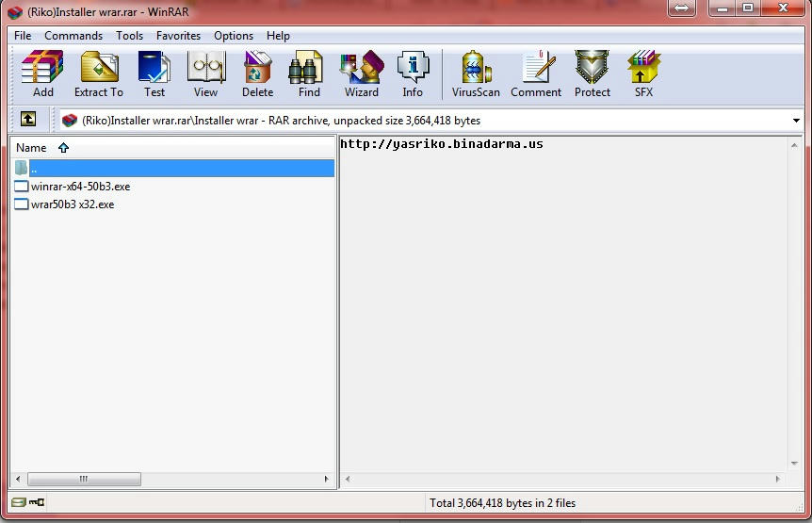
Task: Start VirusScan on the archive
Action: [x=476, y=74]
